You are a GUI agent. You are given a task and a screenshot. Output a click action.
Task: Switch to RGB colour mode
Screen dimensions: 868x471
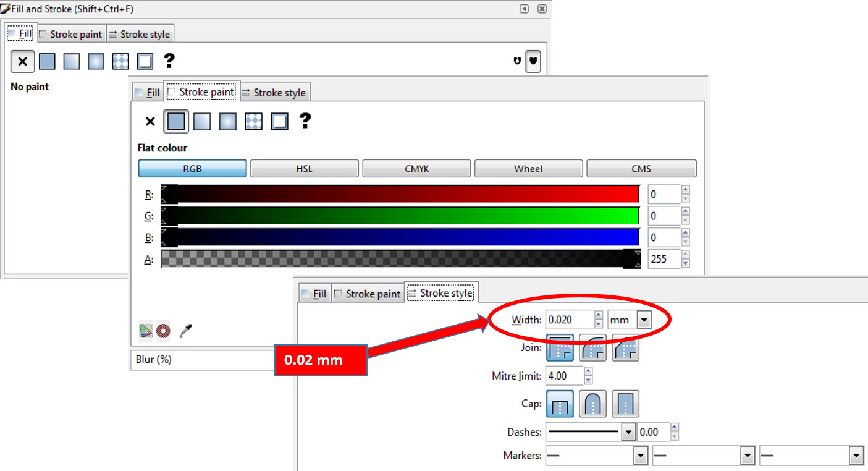click(x=192, y=169)
